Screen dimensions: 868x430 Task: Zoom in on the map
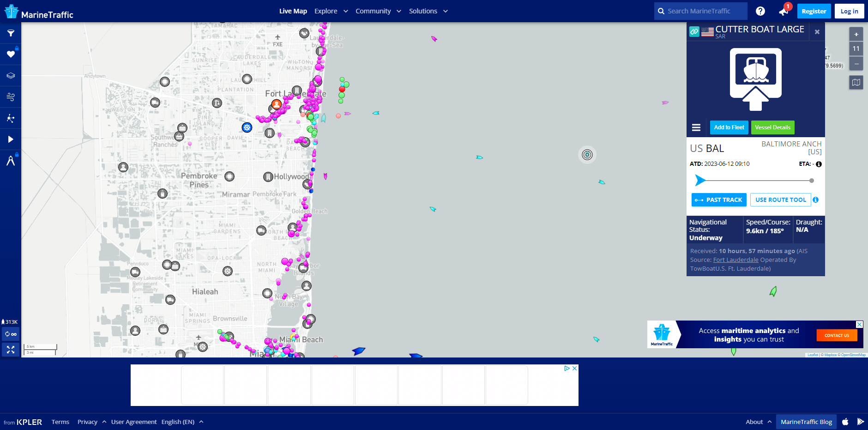pos(856,34)
